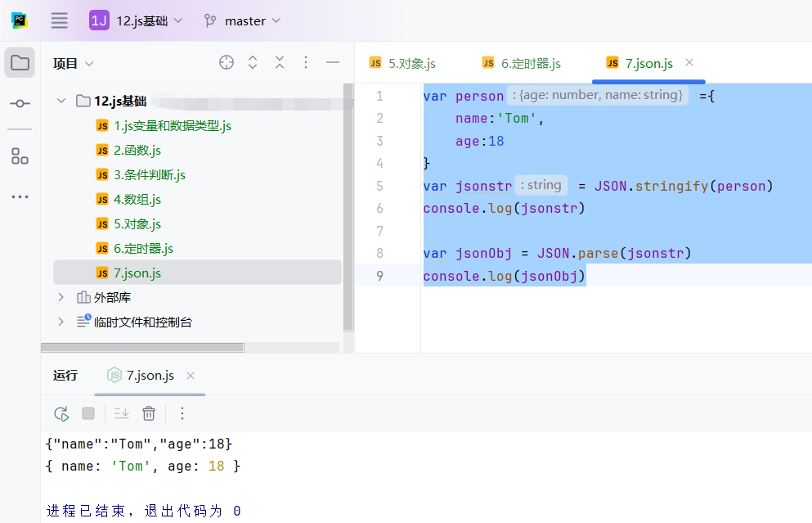Screen dimensions: 812x523
Task: Switch to the 5.对象.js editor tab
Action: point(402,63)
